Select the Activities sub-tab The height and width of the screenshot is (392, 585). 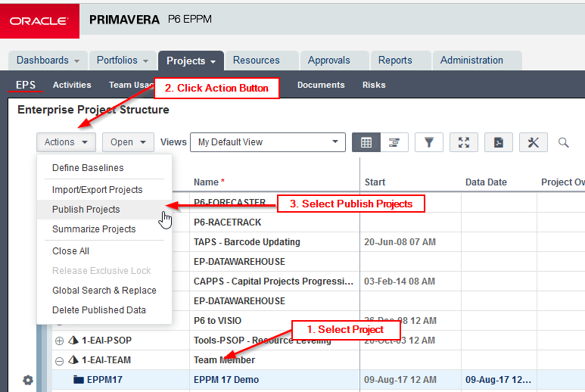[x=72, y=85]
